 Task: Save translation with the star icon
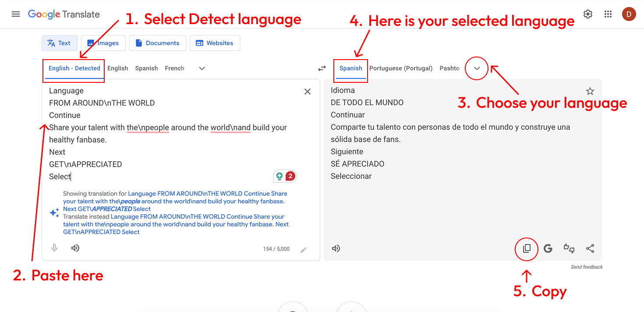(x=590, y=91)
